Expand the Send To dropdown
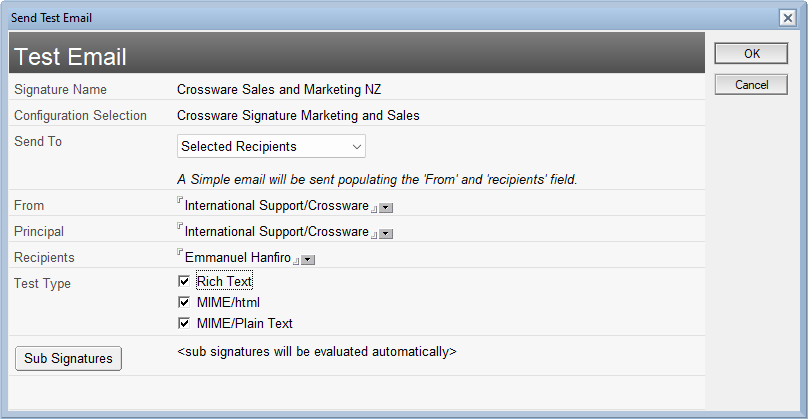 point(357,146)
